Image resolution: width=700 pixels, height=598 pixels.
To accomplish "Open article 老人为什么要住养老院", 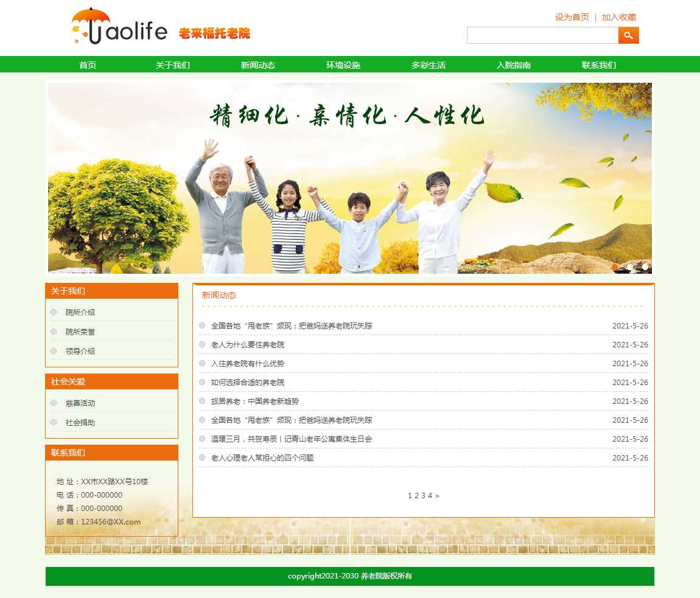I will coord(248,345).
